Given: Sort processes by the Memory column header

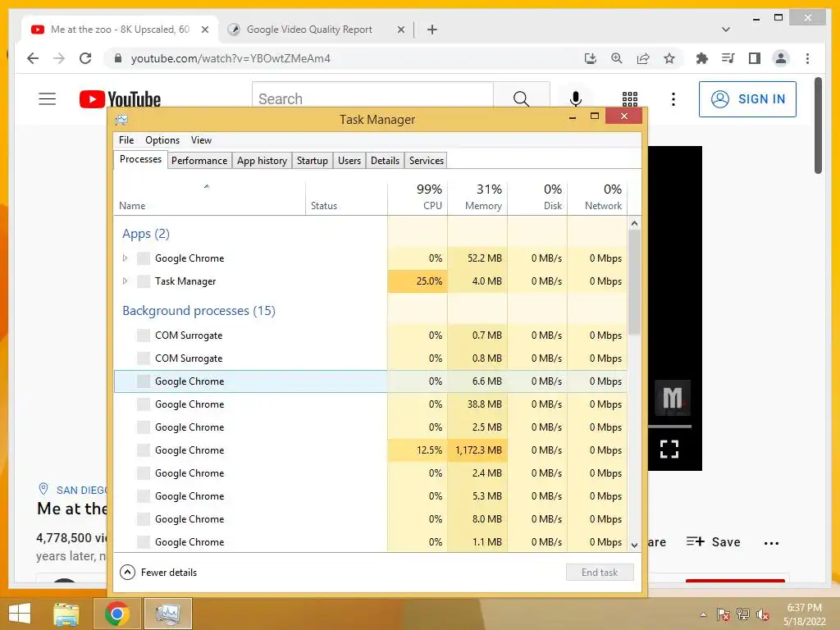Looking at the screenshot, I should pos(478,197).
